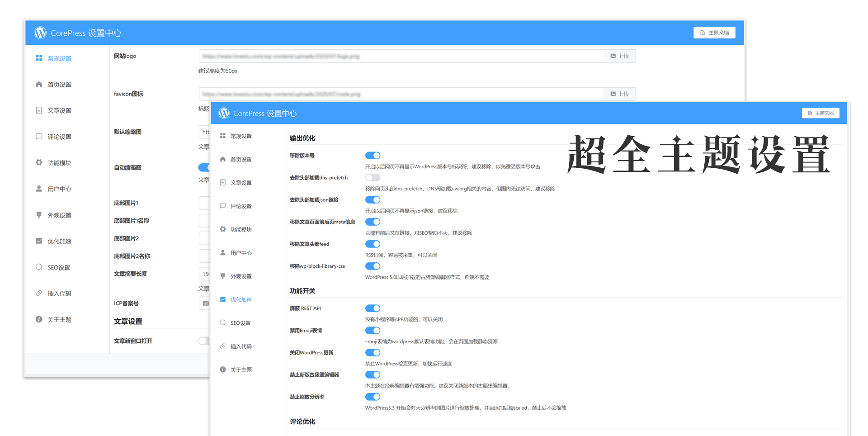
Task: Open SEO设置 label in back window sidebar
Action: click(59, 267)
